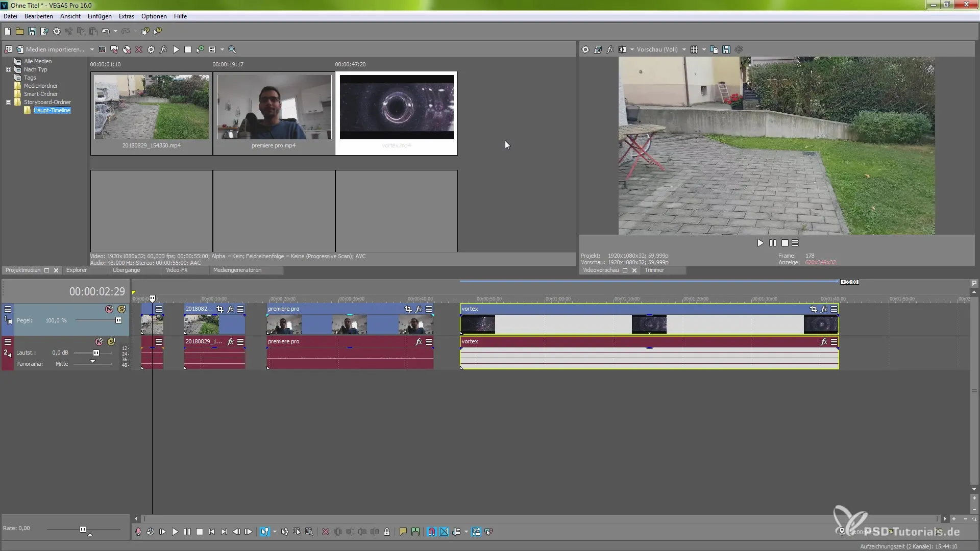Toggle split screen view in preview toolbar

tap(622, 49)
